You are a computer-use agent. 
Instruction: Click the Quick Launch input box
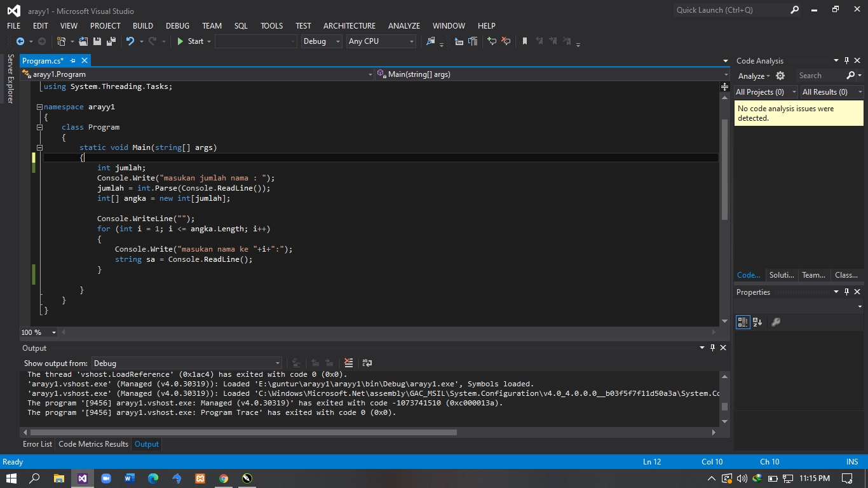(x=731, y=10)
